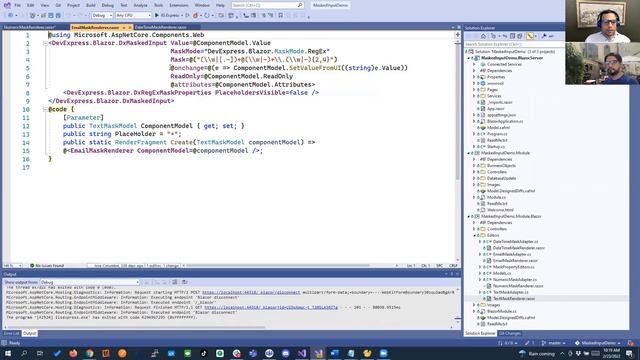Click the hot reload flame icon in the toolbar

pos(195,15)
